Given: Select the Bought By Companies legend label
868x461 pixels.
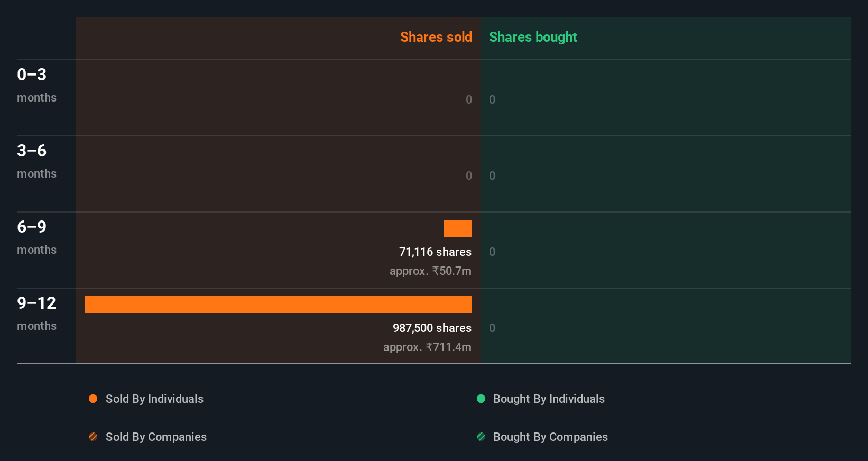Looking at the screenshot, I should pos(550,437).
